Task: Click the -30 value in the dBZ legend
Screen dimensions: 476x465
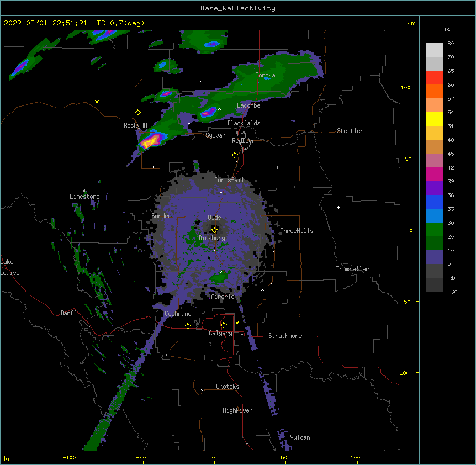Action: coord(452,292)
